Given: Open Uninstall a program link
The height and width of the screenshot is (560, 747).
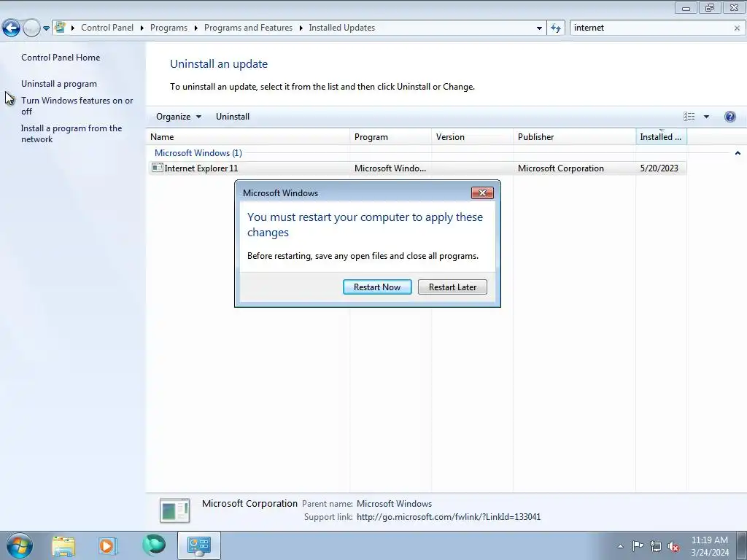Looking at the screenshot, I should (x=59, y=83).
